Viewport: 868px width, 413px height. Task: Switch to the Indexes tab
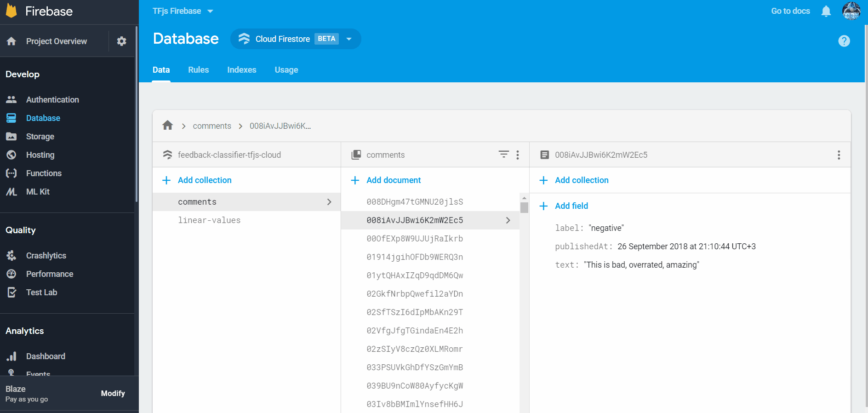tap(242, 70)
